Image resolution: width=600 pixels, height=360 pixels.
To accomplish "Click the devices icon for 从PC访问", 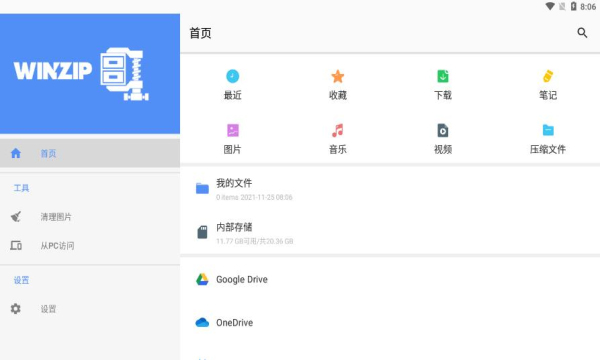I will 16,245.
